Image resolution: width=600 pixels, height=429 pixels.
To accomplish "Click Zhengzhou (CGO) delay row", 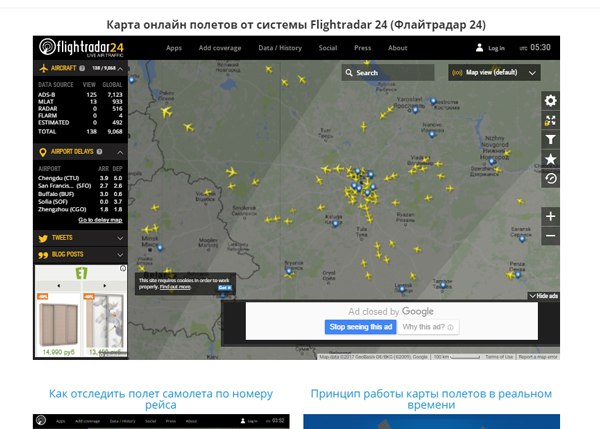I will coord(80,209).
